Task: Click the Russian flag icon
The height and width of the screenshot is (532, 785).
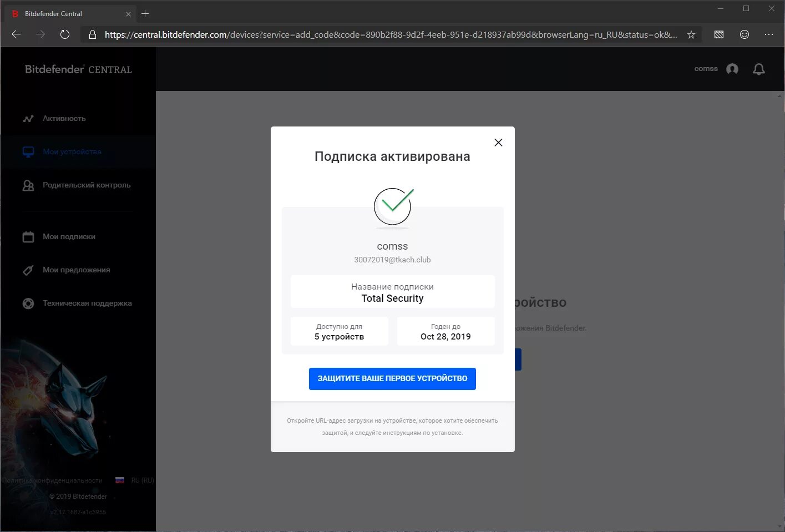Action: [x=120, y=480]
